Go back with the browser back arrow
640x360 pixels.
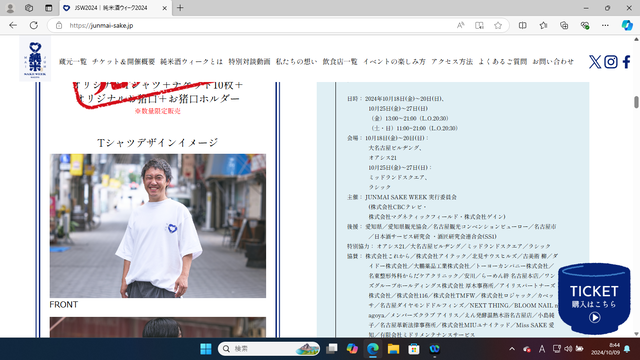click(13, 25)
